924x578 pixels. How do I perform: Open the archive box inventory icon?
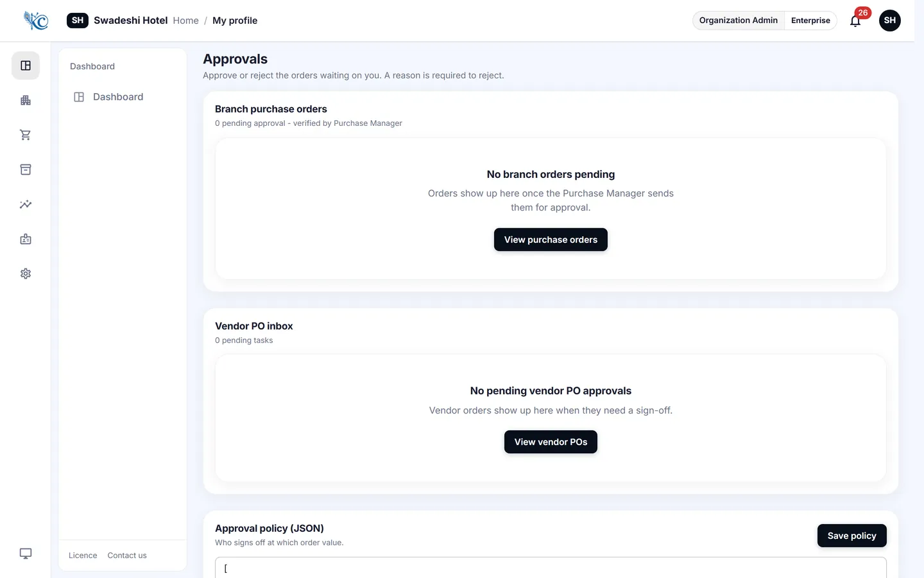pos(26,170)
